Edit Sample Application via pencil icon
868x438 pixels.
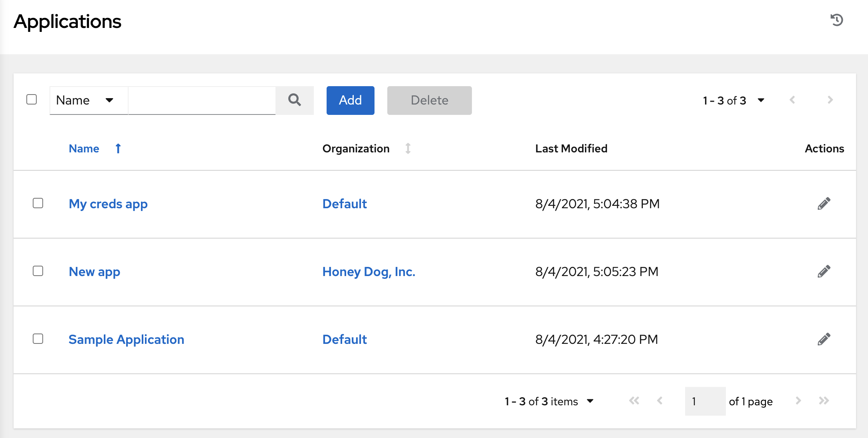point(823,339)
